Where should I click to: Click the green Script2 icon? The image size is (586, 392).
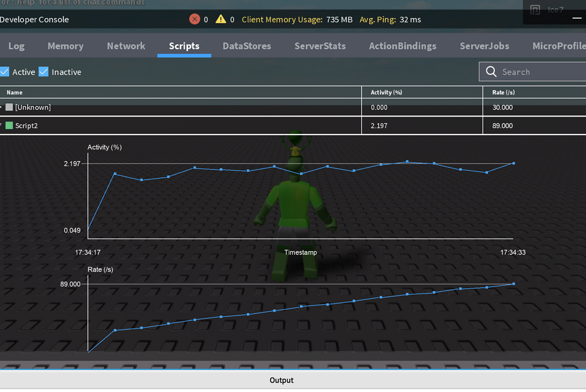click(x=9, y=126)
